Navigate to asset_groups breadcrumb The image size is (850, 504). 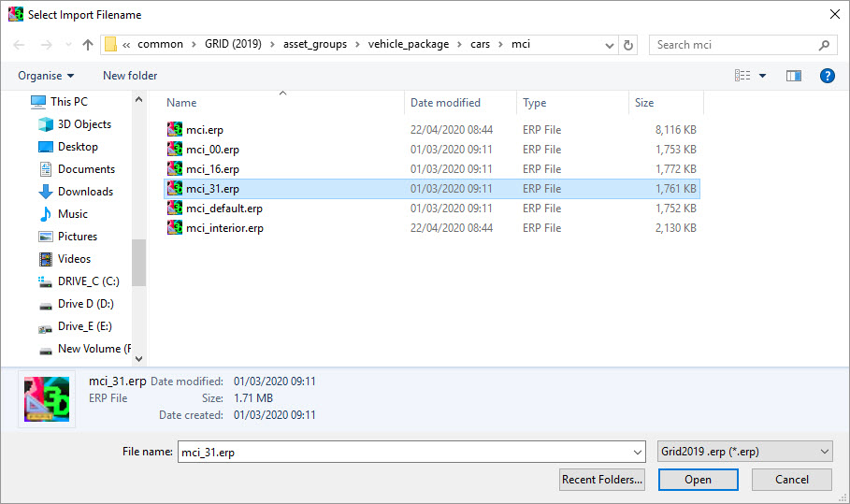(x=315, y=45)
